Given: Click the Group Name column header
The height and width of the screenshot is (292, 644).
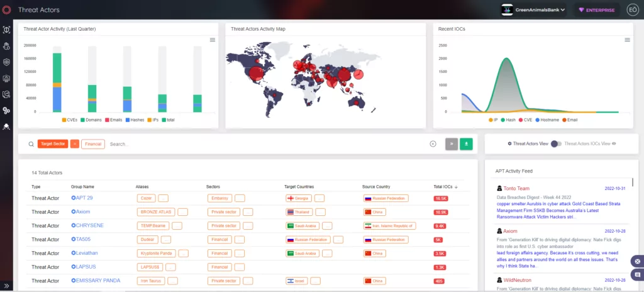Looking at the screenshot, I should pos(82,187).
